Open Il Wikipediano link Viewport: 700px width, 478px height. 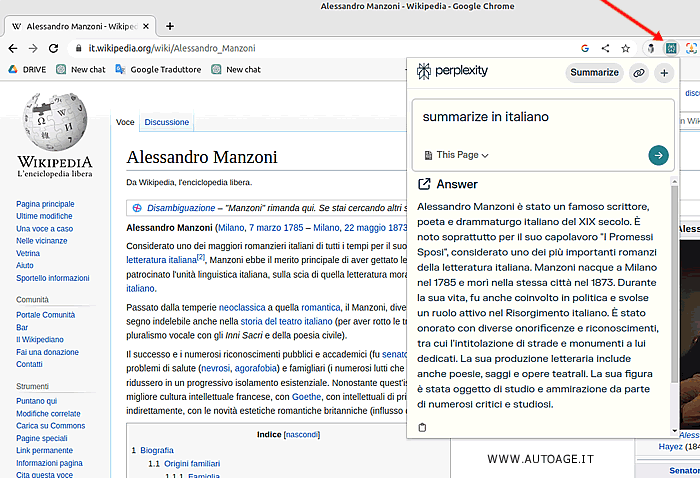click(x=40, y=339)
